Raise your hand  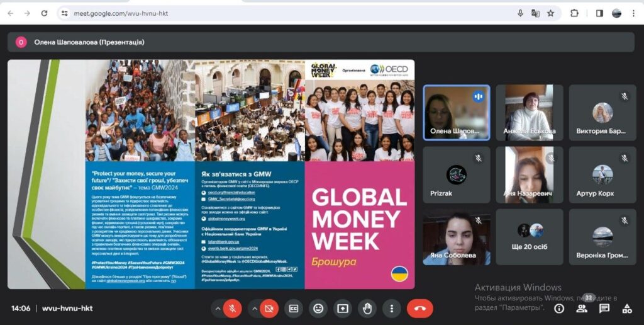click(x=367, y=309)
